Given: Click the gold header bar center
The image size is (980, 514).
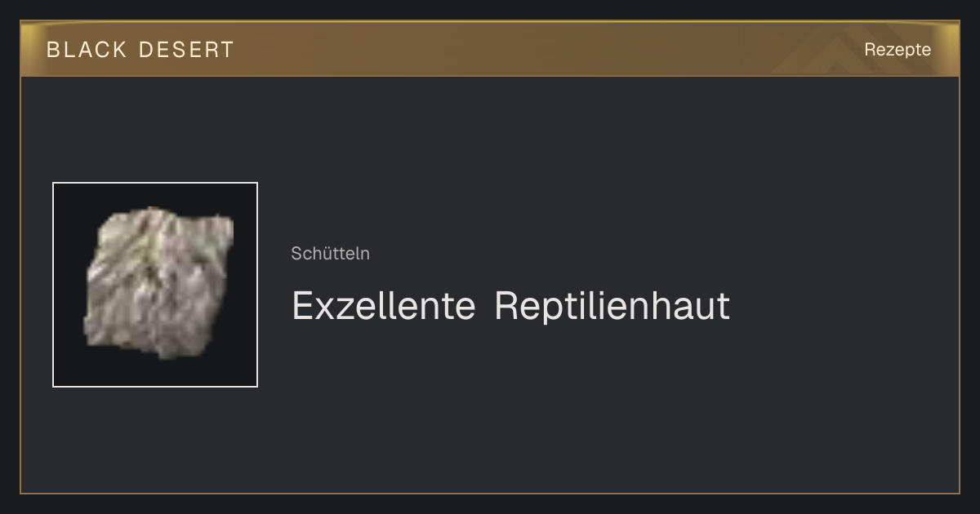Looking at the screenshot, I should (x=490, y=49).
